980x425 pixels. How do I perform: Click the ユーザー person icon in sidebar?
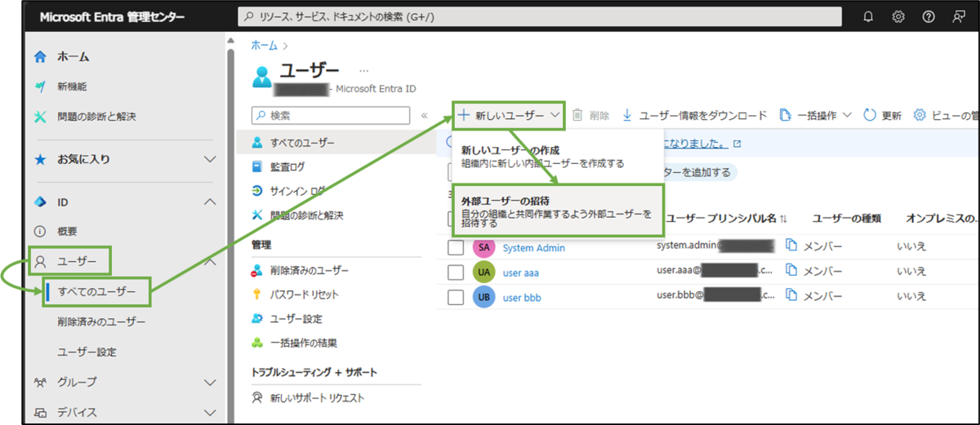pyautogui.click(x=40, y=262)
